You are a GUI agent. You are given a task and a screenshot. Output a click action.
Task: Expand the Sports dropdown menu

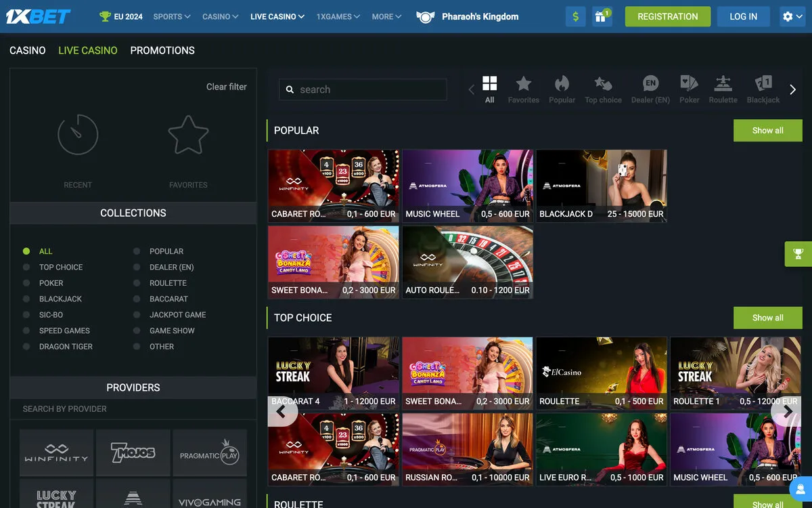coord(171,16)
